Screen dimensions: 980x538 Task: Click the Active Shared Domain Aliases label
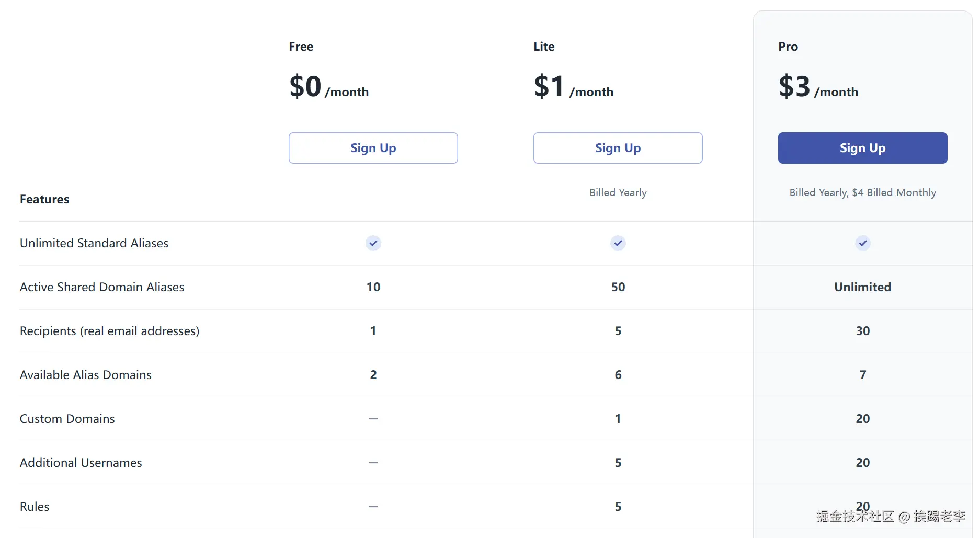(x=102, y=287)
